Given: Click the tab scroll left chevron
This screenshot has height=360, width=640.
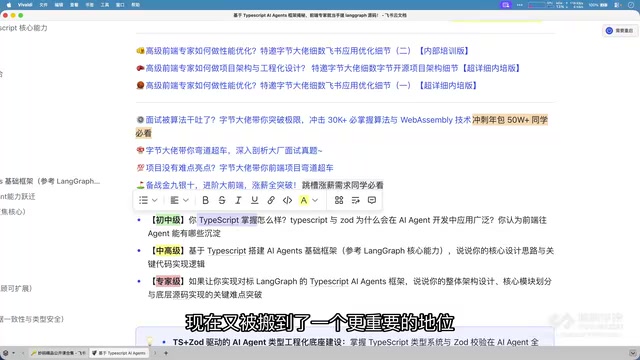Looking at the screenshot, I should (23, 353).
